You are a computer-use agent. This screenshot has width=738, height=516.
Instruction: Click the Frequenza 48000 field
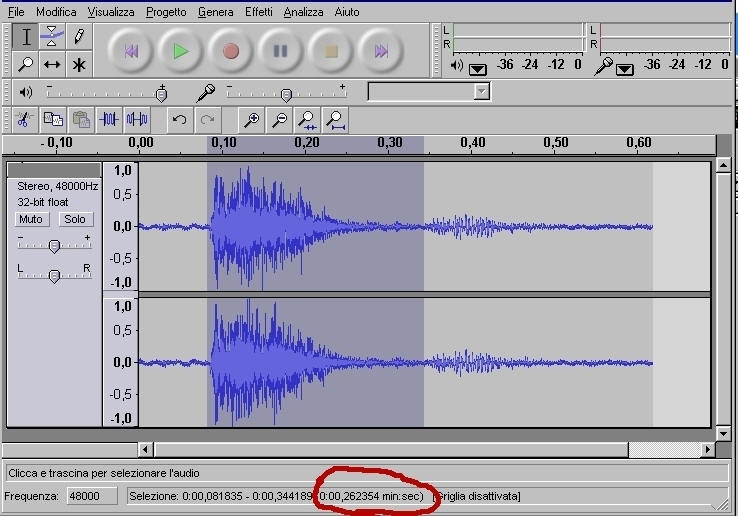click(x=91, y=496)
